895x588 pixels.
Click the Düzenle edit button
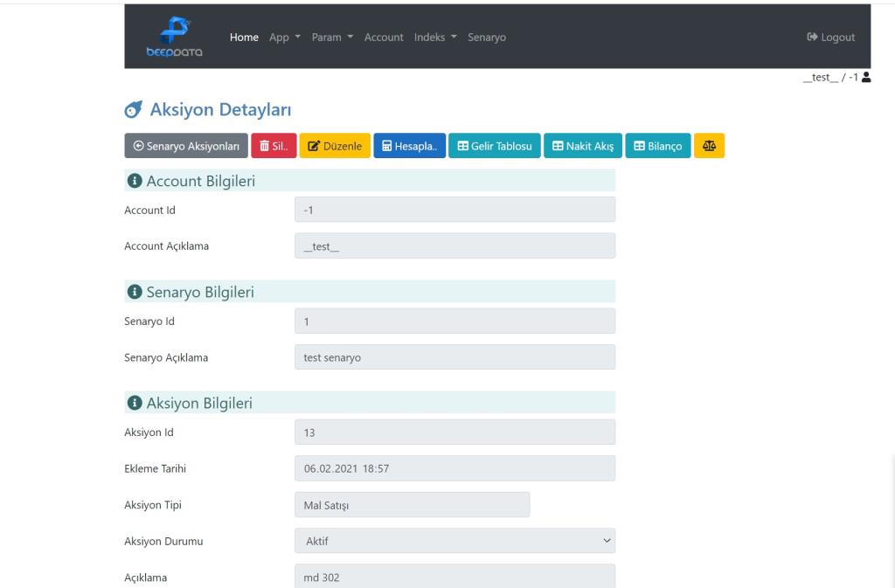click(335, 146)
